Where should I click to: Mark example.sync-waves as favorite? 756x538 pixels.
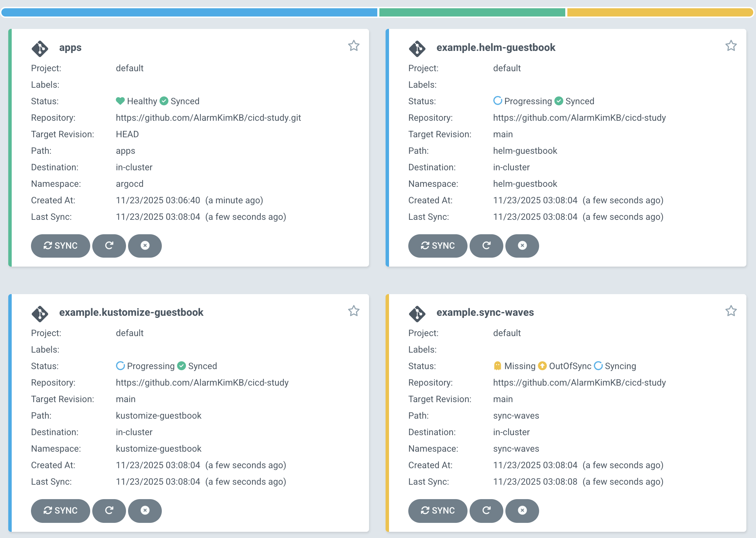[731, 311]
